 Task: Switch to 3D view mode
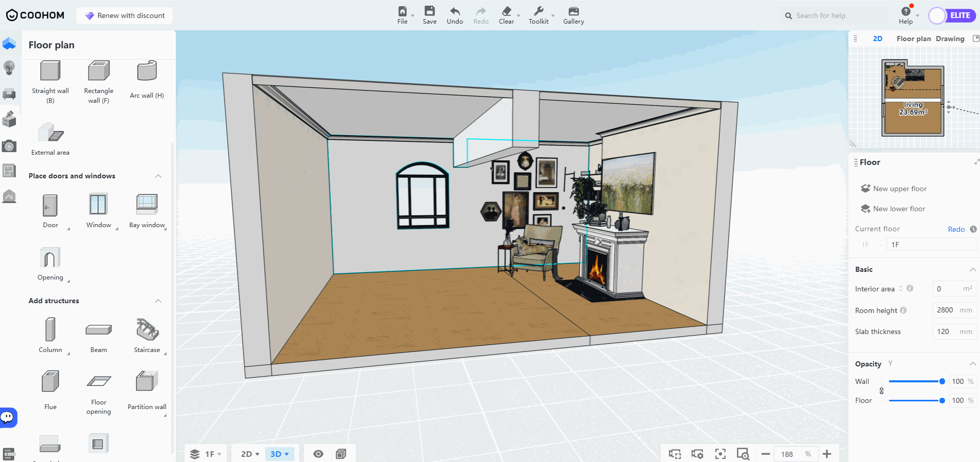279,454
